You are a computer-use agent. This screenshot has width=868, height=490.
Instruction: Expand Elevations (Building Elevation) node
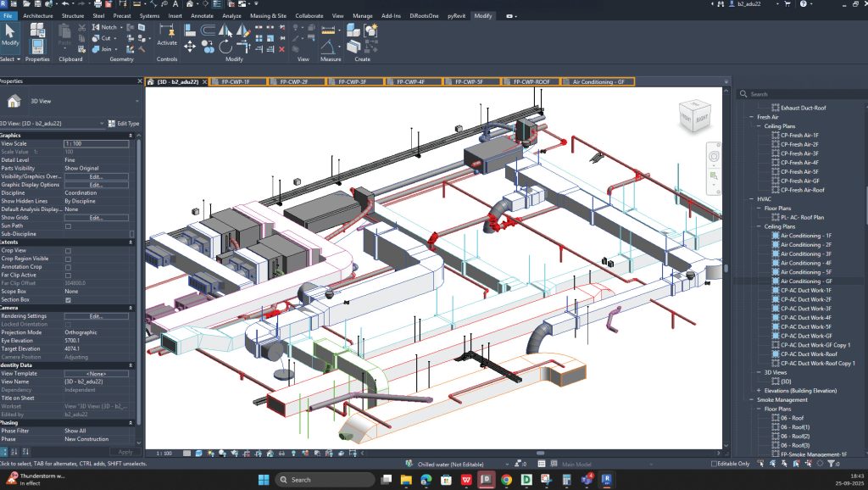pos(759,391)
